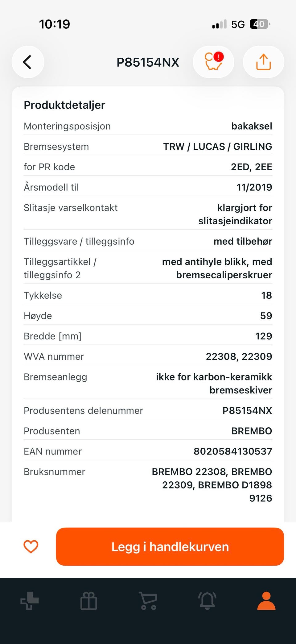Tap the PR kode 2ED, 2EE value

pos(252,167)
